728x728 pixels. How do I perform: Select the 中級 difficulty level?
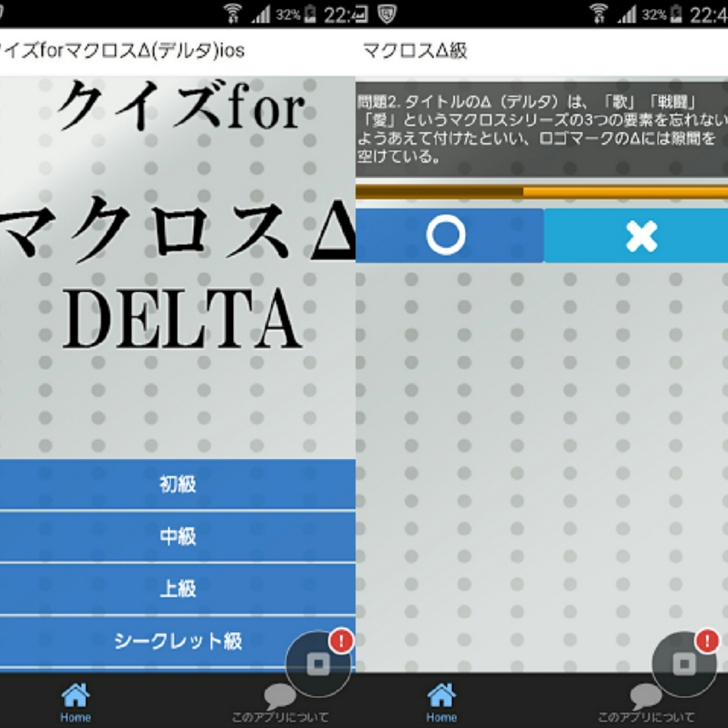pyautogui.click(x=178, y=536)
